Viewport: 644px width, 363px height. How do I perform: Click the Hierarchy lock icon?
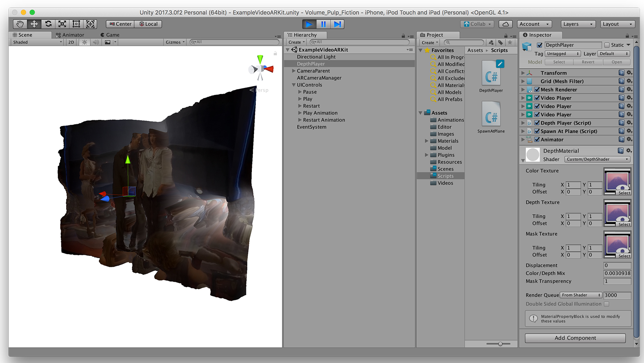(403, 36)
